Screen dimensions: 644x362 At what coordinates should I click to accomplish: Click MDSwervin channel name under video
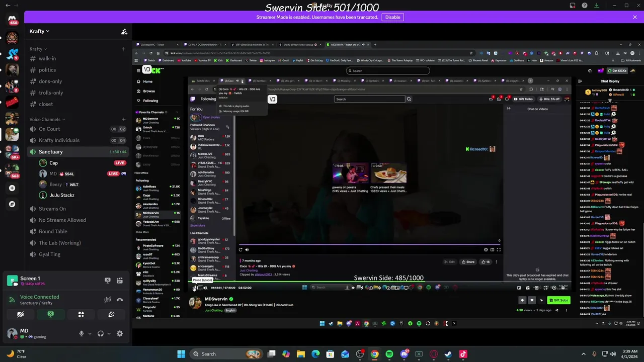216,299
